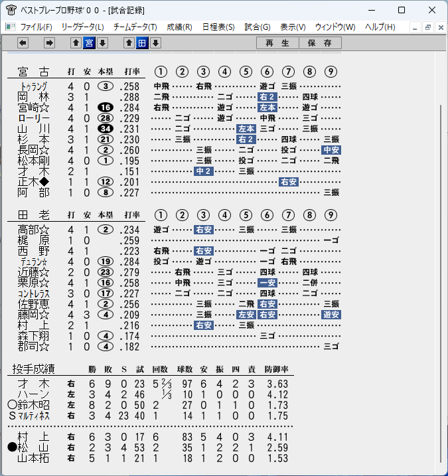This screenshot has height=476, width=448.
Task: Click the up arrow before the 田 icon
Action: coord(129,42)
